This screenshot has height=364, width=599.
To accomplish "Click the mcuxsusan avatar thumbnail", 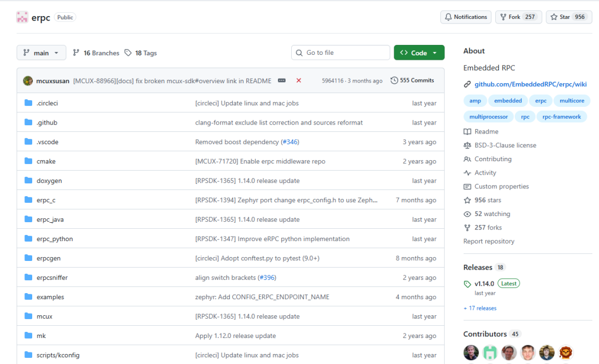I will click(28, 80).
